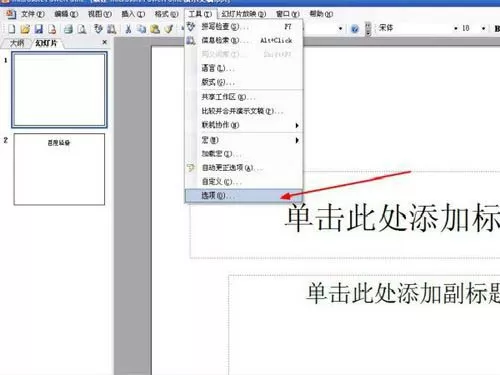
Task: Open the 帮助 menu
Action: click(x=321, y=14)
